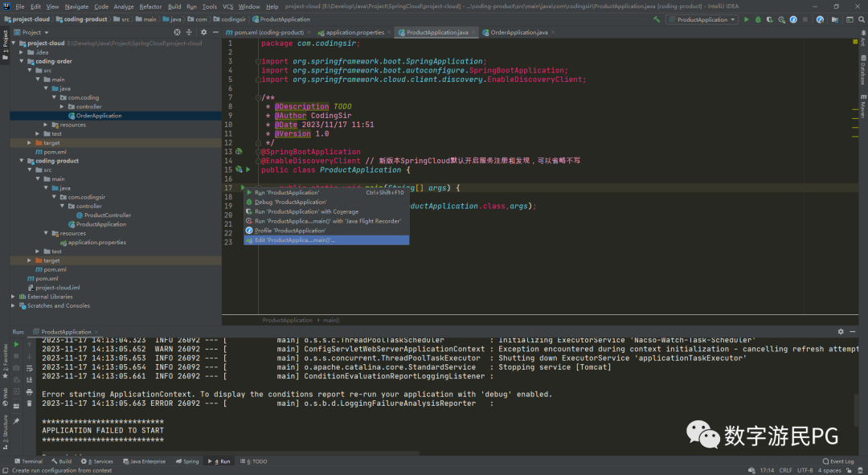
Task: Hide the Project panel with minus icon
Action: coord(215,32)
